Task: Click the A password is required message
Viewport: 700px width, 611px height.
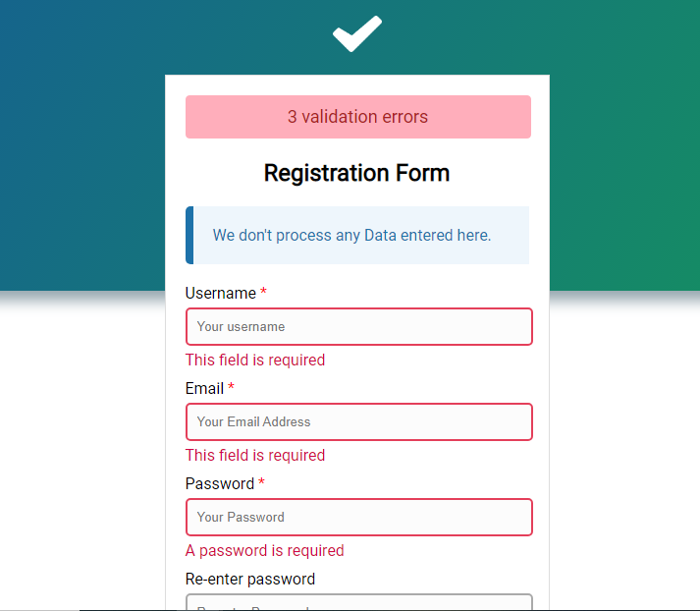Action: (x=265, y=551)
